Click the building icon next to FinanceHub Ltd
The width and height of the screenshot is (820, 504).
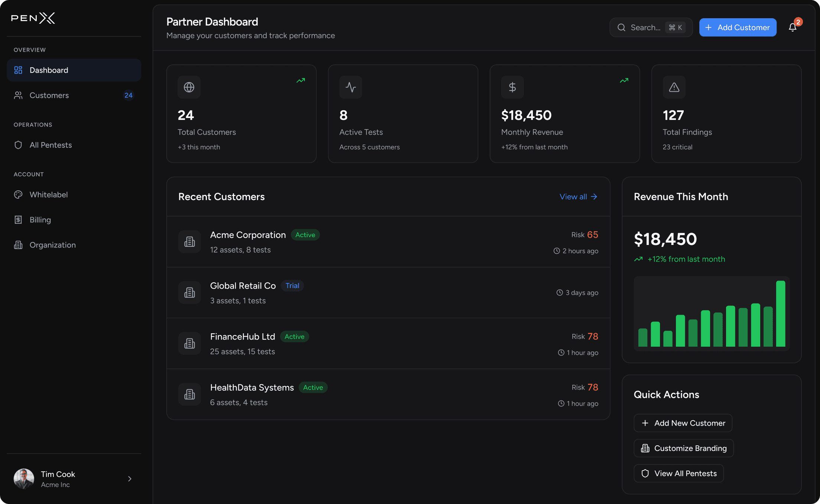[x=189, y=344]
